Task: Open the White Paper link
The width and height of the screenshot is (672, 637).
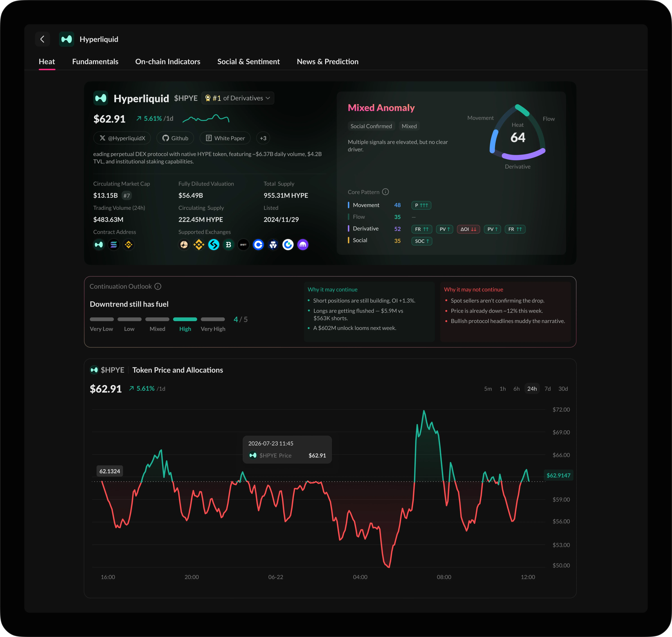Action: (225, 138)
